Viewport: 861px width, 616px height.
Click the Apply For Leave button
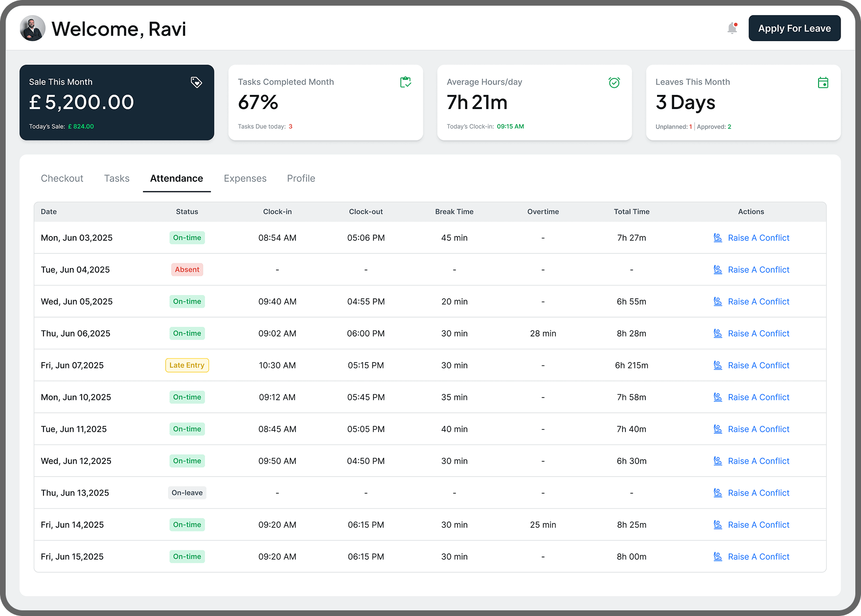[x=794, y=28]
